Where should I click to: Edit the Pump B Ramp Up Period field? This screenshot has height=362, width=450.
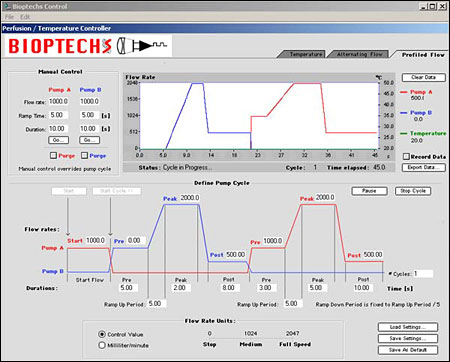tap(157, 304)
